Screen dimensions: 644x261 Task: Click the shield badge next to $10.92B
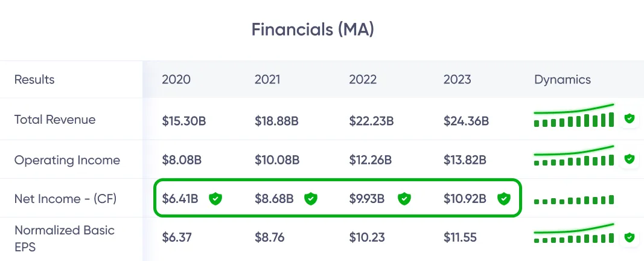click(503, 198)
